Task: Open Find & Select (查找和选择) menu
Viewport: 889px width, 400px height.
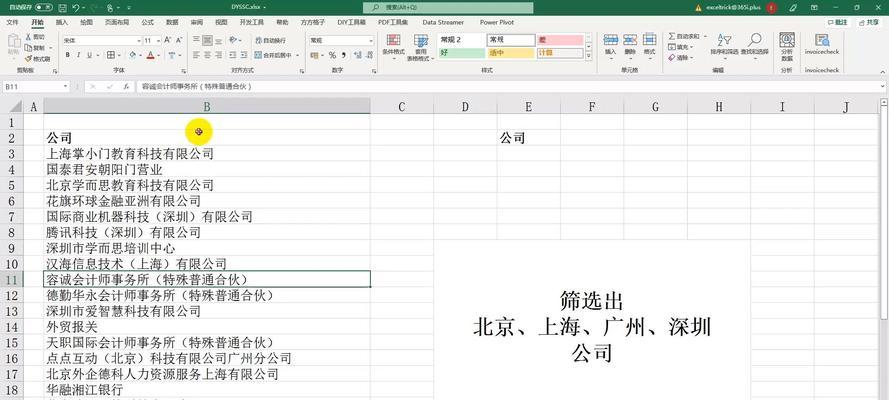Action: (755, 45)
